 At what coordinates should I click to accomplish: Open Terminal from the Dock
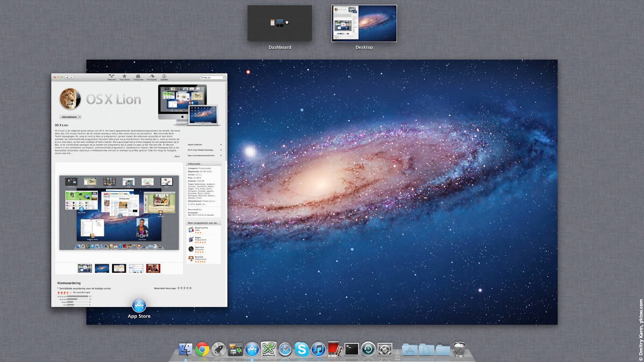pos(351,349)
